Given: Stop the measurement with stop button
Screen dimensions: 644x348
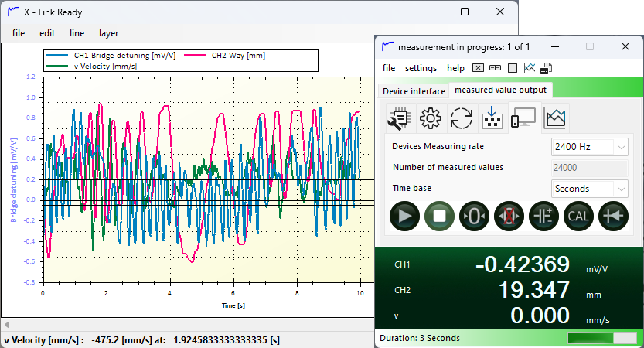Looking at the screenshot, I should click(x=439, y=216).
